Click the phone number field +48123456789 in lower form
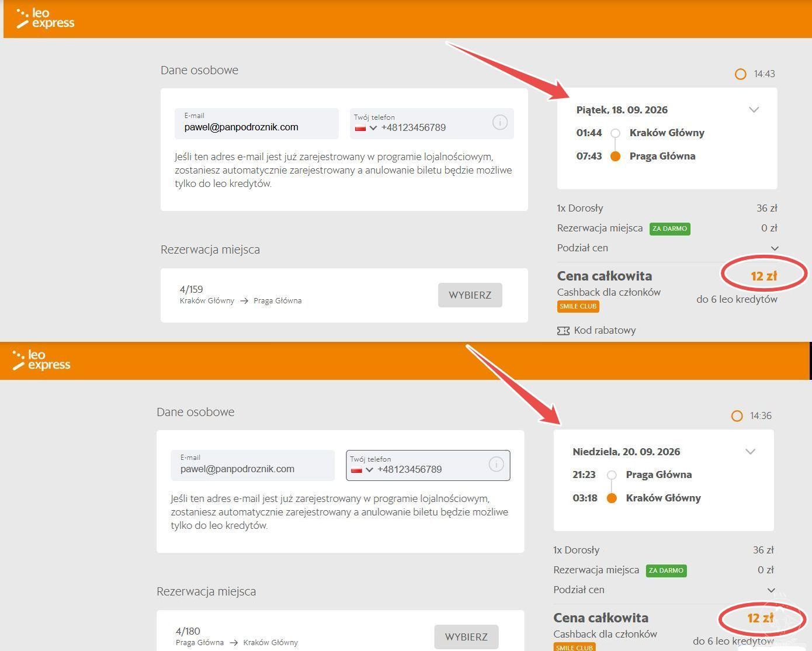This screenshot has height=651, width=812. click(x=428, y=469)
